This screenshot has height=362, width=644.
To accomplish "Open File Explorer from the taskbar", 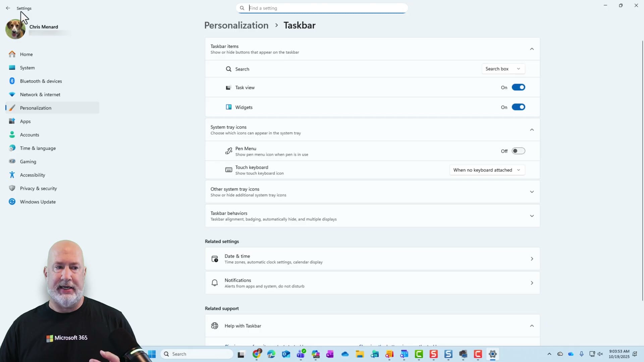I will tap(360, 354).
